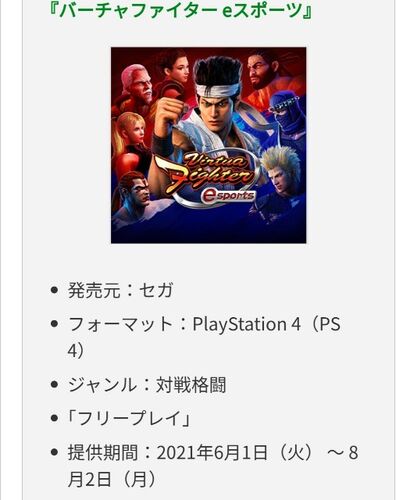Click the dark-haired woman at cover top

click(175, 68)
